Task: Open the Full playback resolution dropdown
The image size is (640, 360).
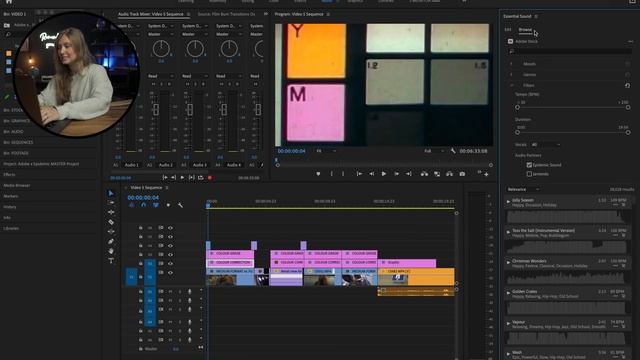Action: click(x=433, y=151)
